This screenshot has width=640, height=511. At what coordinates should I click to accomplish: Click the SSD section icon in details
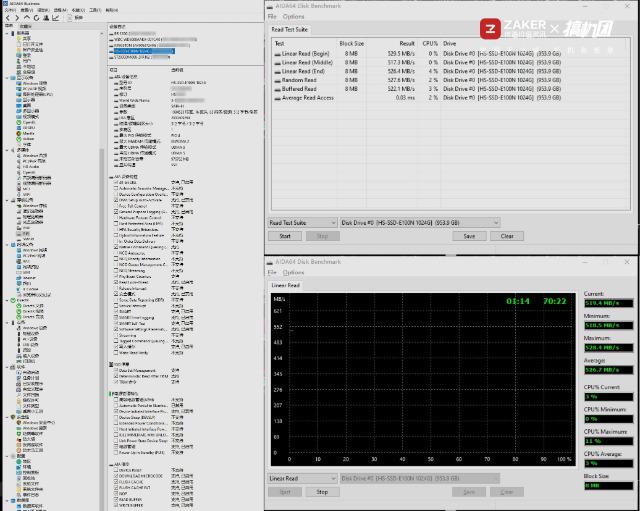click(x=111, y=364)
